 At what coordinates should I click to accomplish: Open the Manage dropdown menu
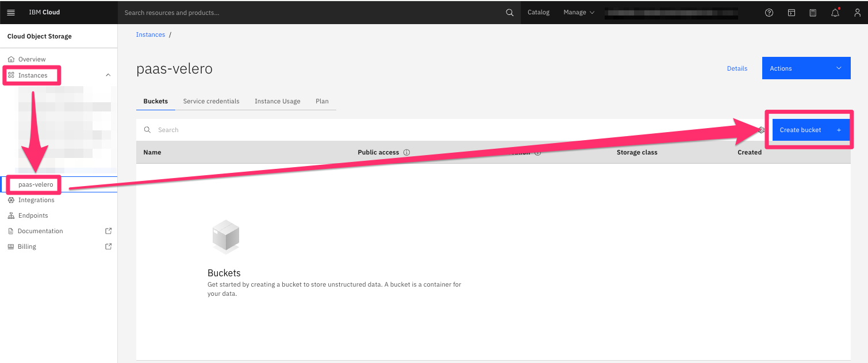[579, 12]
